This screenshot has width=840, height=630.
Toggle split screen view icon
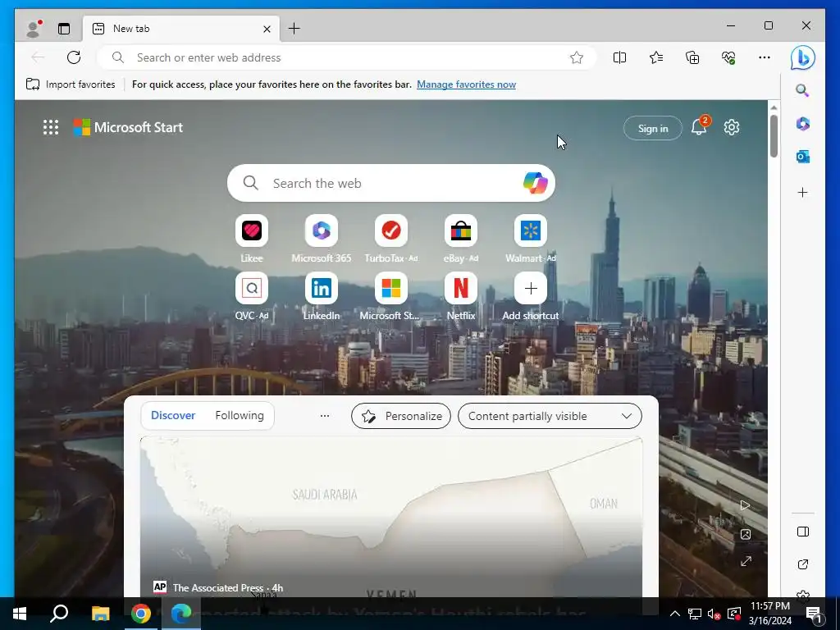coord(619,57)
